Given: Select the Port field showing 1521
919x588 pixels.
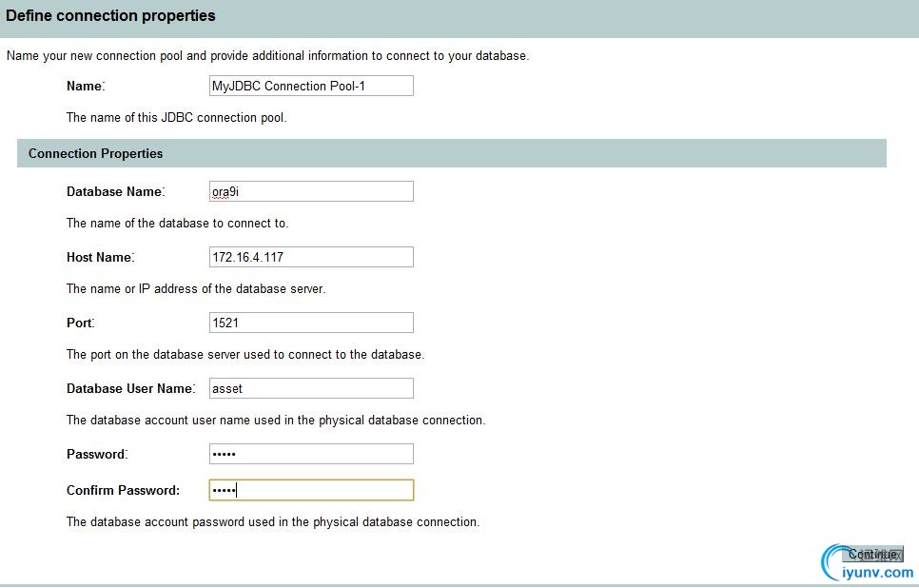Looking at the screenshot, I should click(311, 323).
